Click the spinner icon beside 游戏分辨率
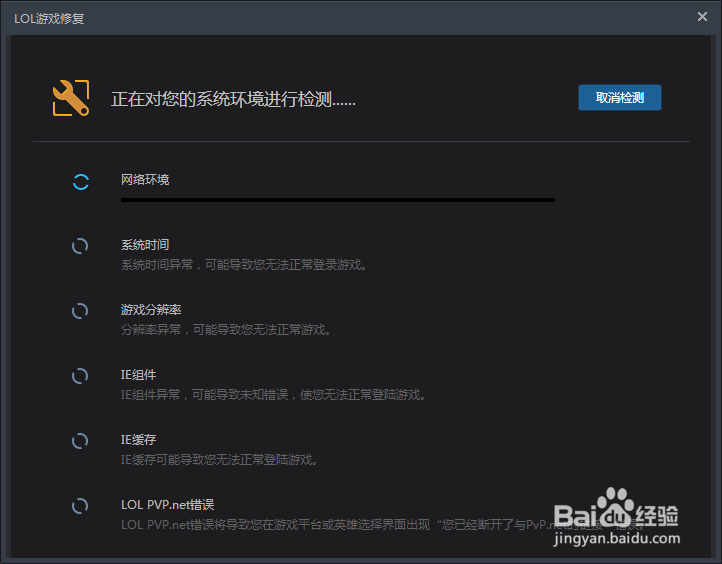The height and width of the screenshot is (564, 722). [x=80, y=311]
